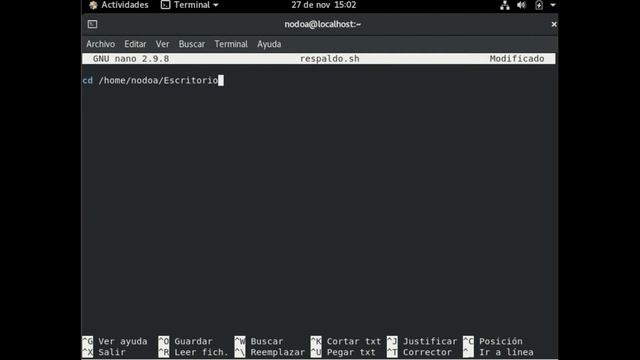
Task: Expand the system menu arrow
Action: pyautogui.click(x=553, y=5)
